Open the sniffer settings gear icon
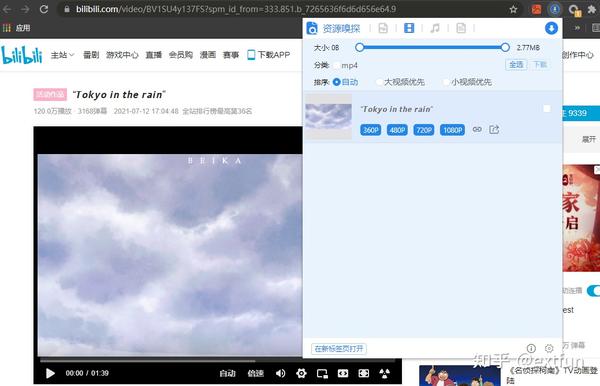This screenshot has width=600, height=386. tap(549, 348)
